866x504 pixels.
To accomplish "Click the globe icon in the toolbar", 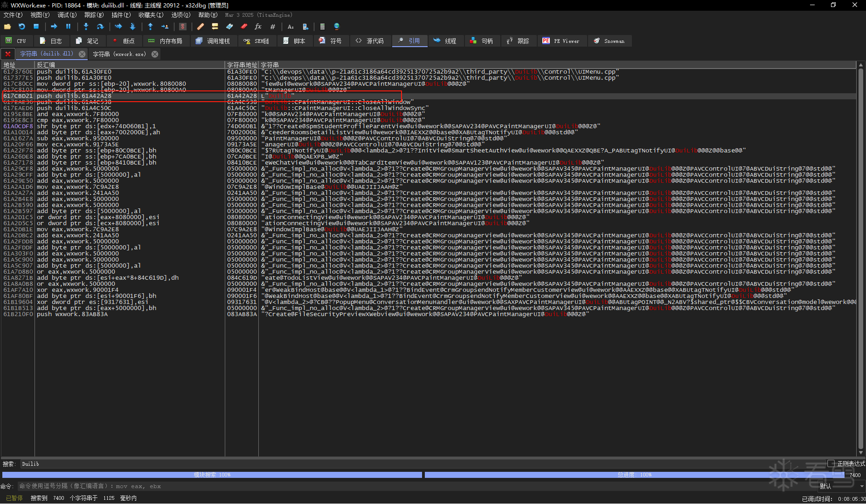I will coord(337,27).
